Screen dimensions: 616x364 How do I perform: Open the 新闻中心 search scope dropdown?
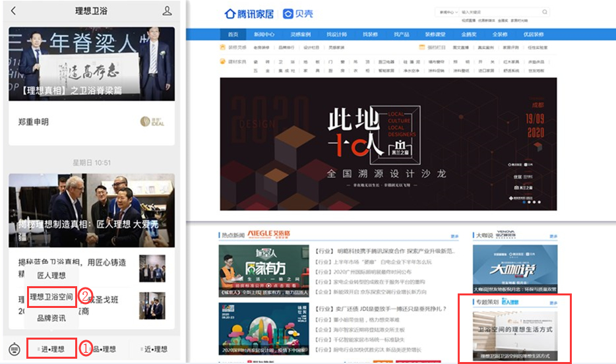(448, 12)
